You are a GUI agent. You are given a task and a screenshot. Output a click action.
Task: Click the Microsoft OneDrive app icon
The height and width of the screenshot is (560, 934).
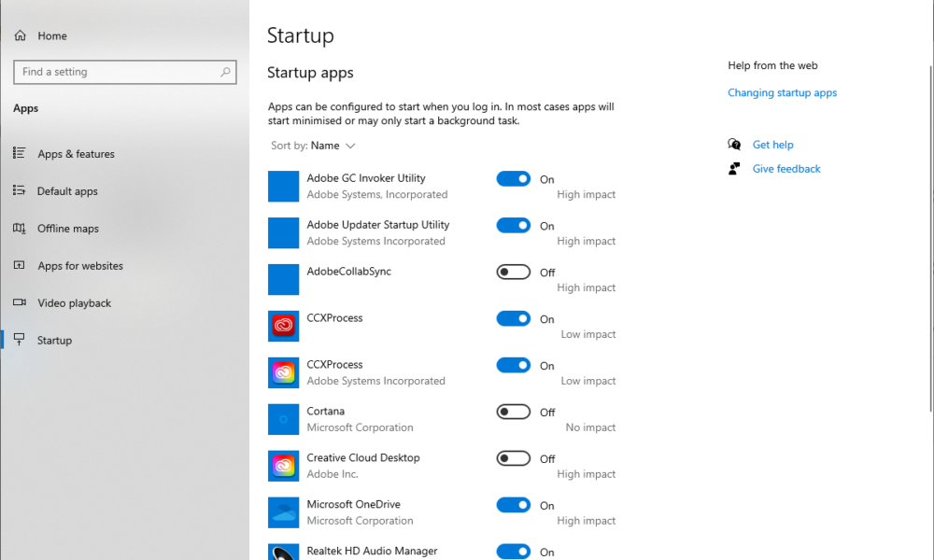283,512
